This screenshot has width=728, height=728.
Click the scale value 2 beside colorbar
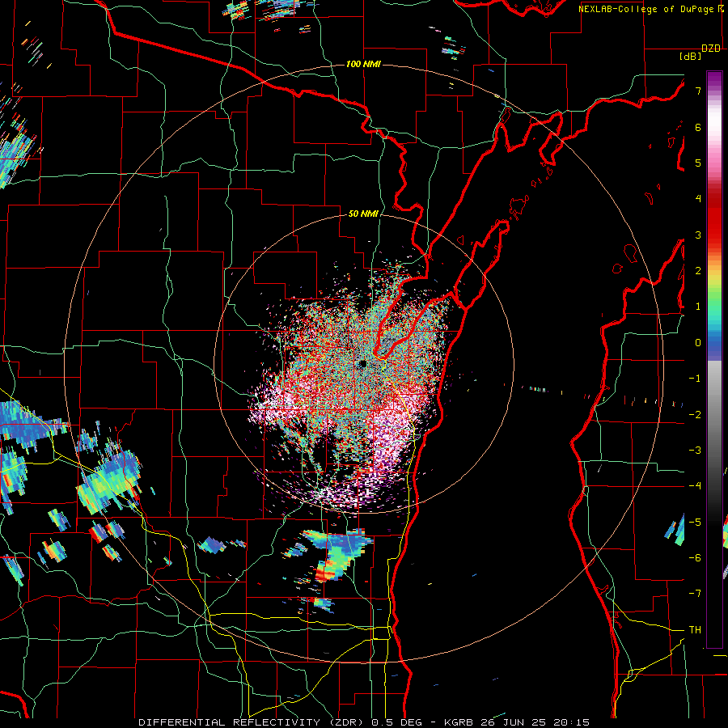tap(698, 271)
